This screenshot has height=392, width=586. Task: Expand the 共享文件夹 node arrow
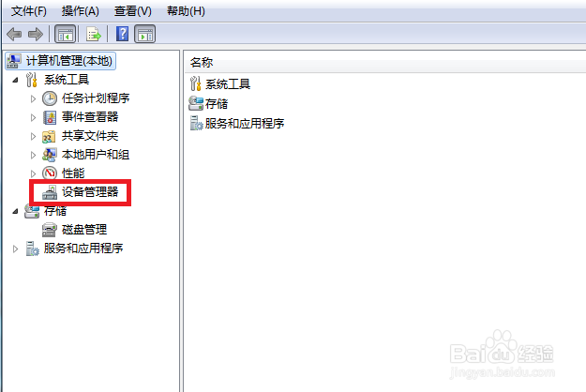point(33,136)
